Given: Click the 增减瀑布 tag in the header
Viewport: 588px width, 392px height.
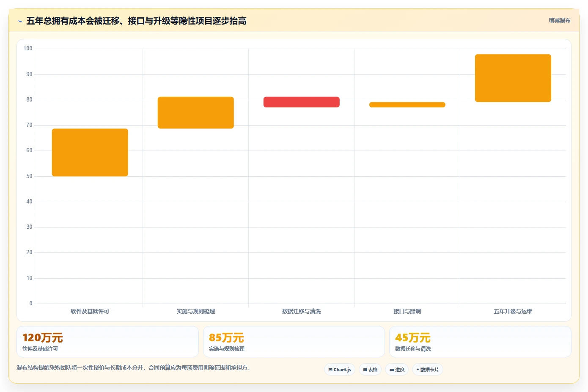Looking at the screenshot, I should click(559, 20).
